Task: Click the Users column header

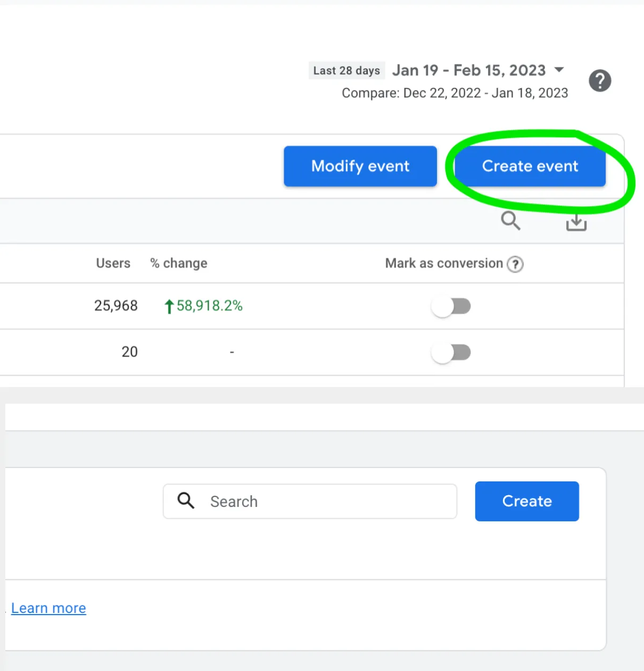Action: (113, 263)
